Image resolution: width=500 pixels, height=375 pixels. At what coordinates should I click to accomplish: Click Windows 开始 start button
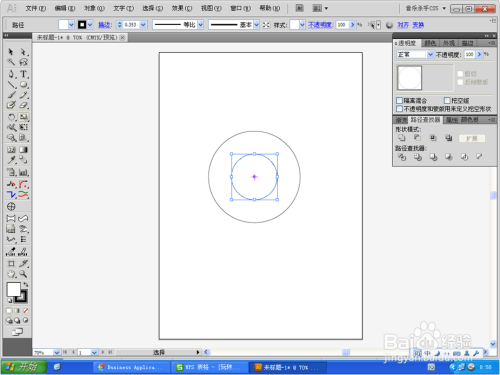point(23,367)
